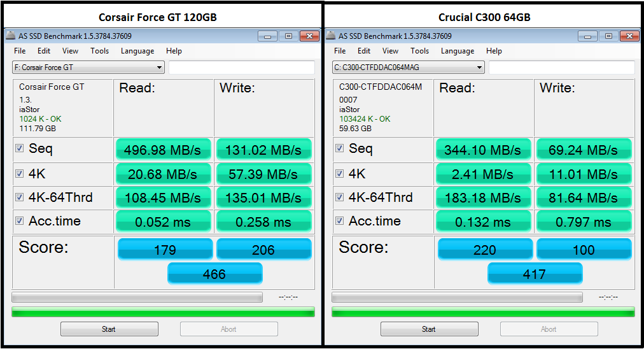Image resolution: width=644 pixels, height=349 pixels.
Task: Click the AS SSD app icon in Crucial window title bar
Action: click(331, 36)
